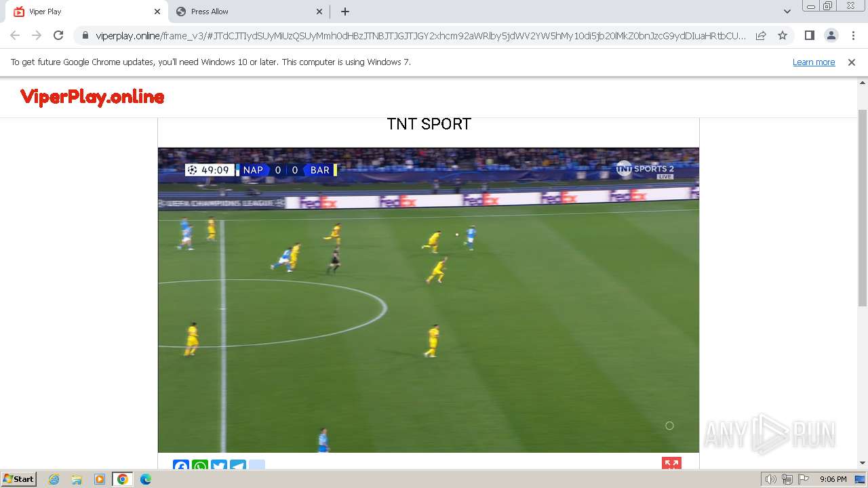
Task: Open Action Center flag icon
Action: pyautogui.click(x=804, y=479)
